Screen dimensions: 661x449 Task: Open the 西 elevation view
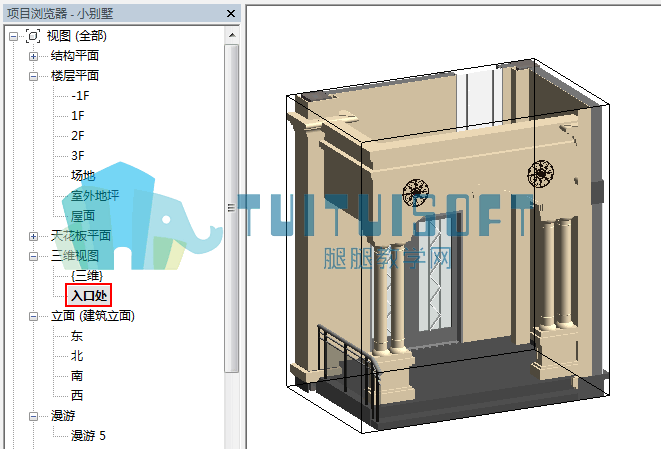click(x=77, y=395)
